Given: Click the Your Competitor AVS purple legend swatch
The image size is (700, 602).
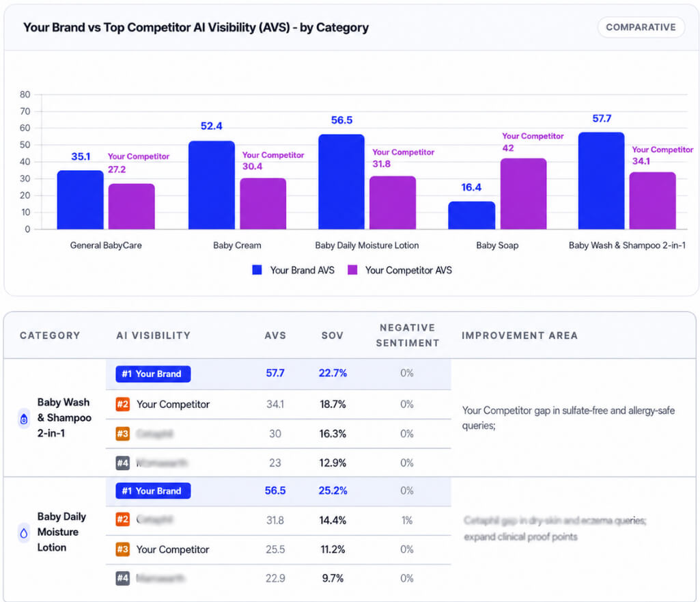Looking at the screenshot, I should coord(352,270).
